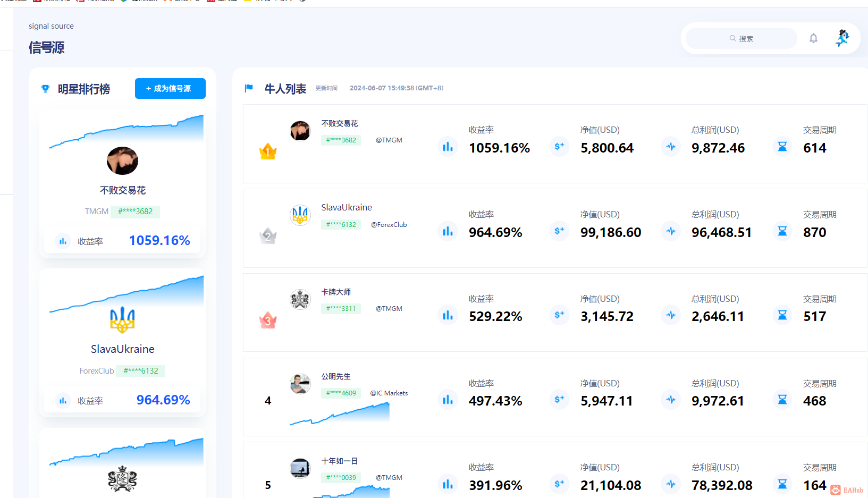Viewport: 868px width, 498px height.
Task: Click the net value dollar icon for 21,104.08
Action: tap(559, 484)
